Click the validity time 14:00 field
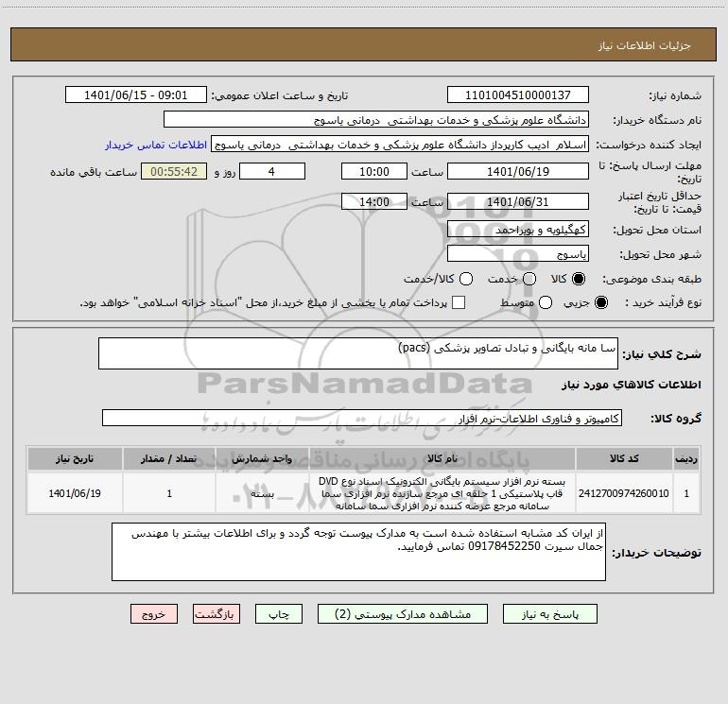 tap(374, 201)
